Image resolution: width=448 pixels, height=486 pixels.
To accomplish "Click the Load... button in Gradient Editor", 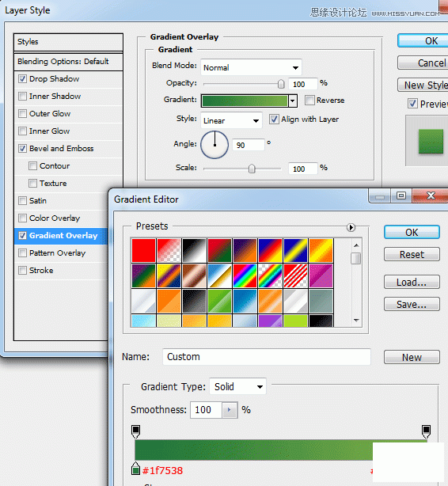I will tap(412, 282).
